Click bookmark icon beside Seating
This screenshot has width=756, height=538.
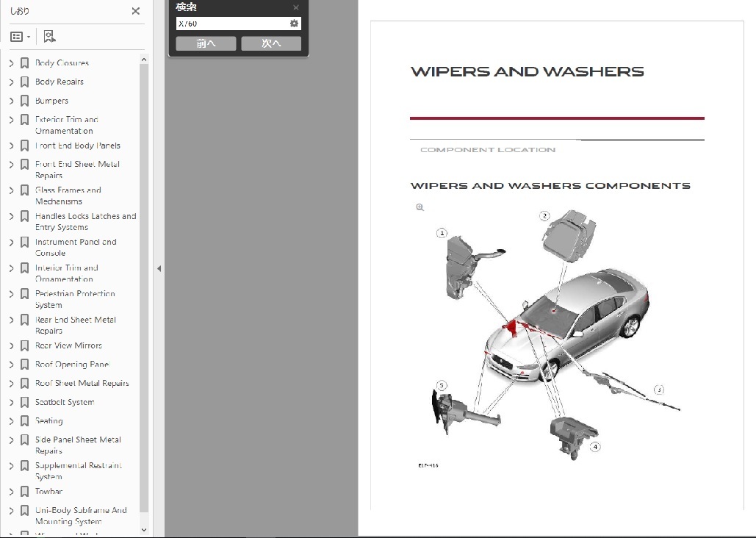pos(24,421)
